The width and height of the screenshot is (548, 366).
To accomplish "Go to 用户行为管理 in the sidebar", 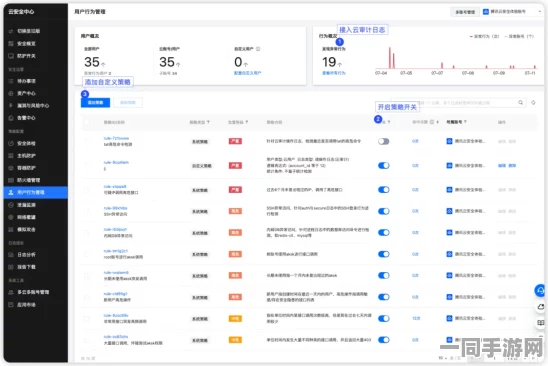I will tap(36, 193).
